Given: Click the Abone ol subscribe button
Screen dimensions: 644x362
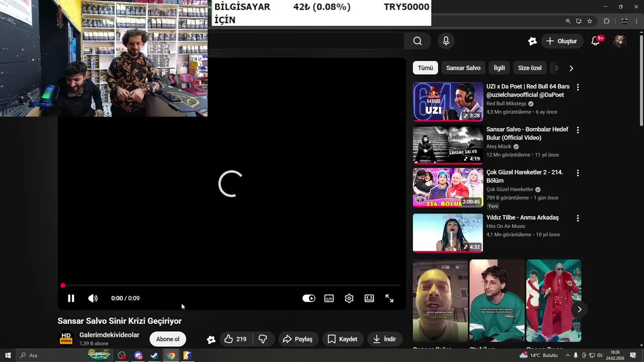Looking at the screenshot, I should point(168,339).
